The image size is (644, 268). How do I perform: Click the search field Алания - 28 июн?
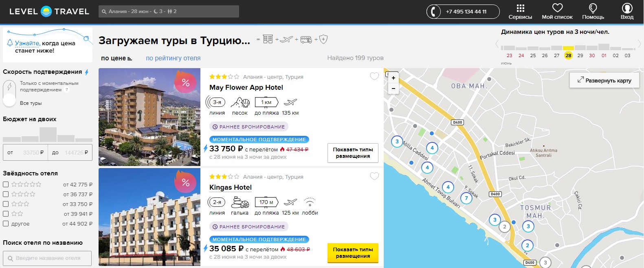(169, 11)
